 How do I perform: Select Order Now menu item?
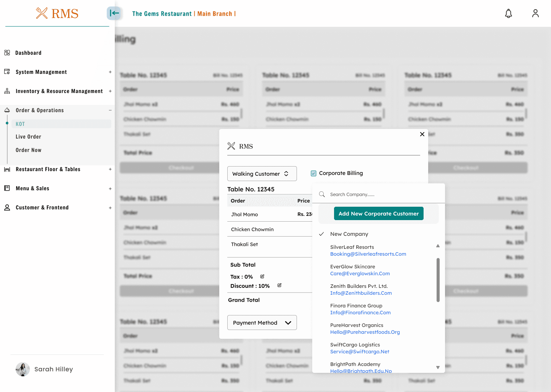point(28,150)
